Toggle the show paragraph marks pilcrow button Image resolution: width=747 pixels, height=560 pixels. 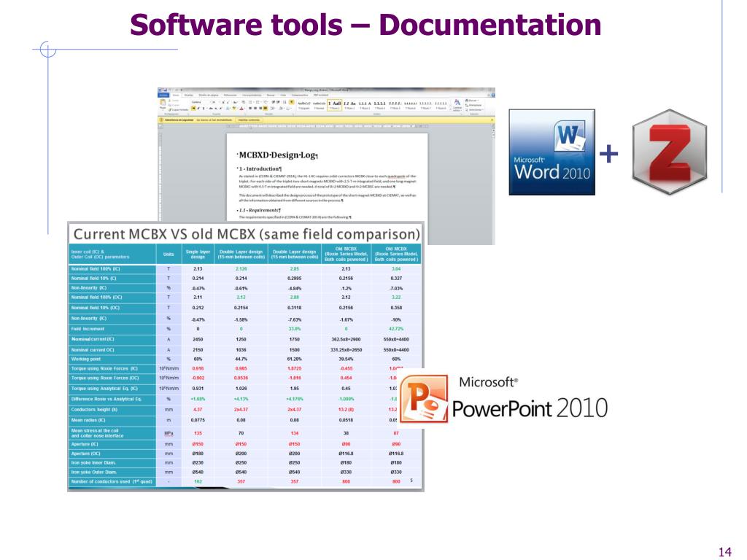pyautogui.click(x=292, y=102)
